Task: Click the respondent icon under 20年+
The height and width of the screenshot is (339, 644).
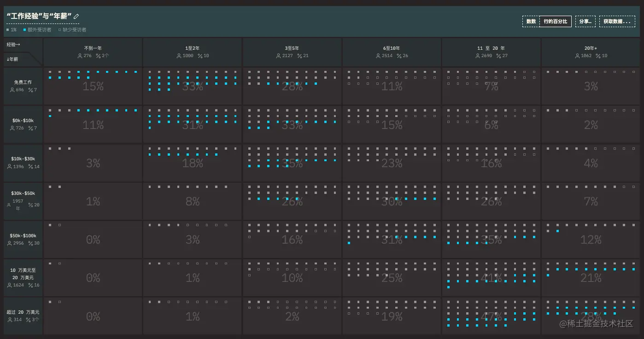Action: tap(577, 56)
